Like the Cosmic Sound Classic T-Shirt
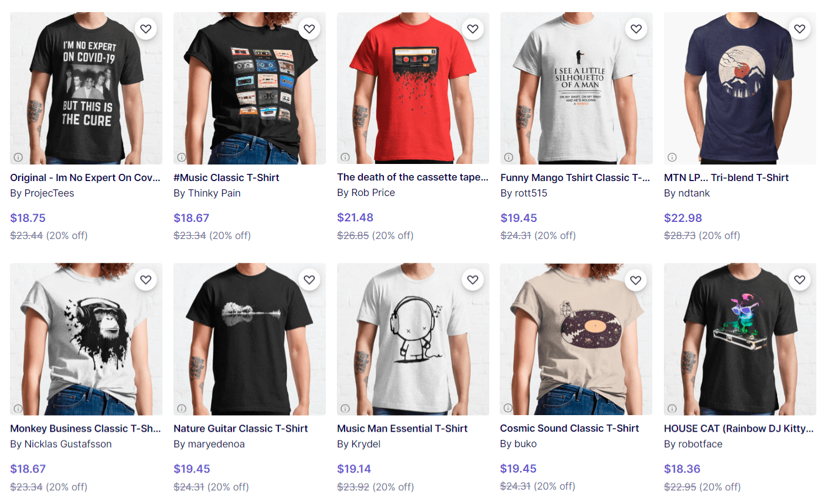The height and width of the screenshot is (504, 829). 636,280
